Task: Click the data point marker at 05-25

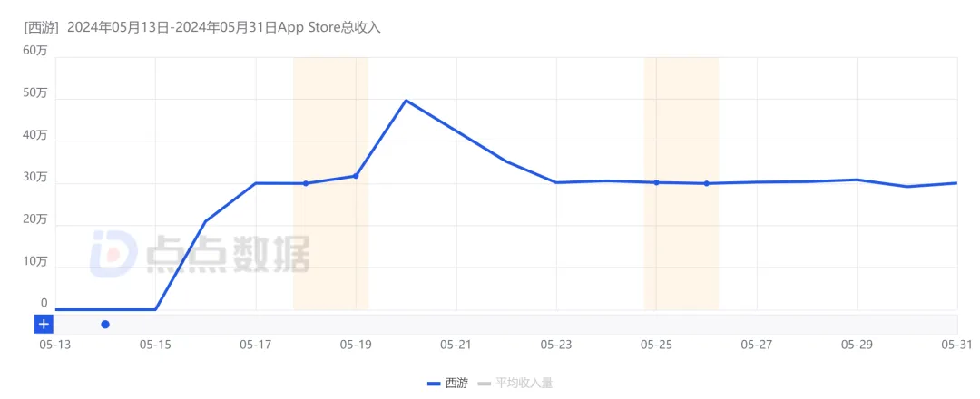Action: click(x=656, y=182)
